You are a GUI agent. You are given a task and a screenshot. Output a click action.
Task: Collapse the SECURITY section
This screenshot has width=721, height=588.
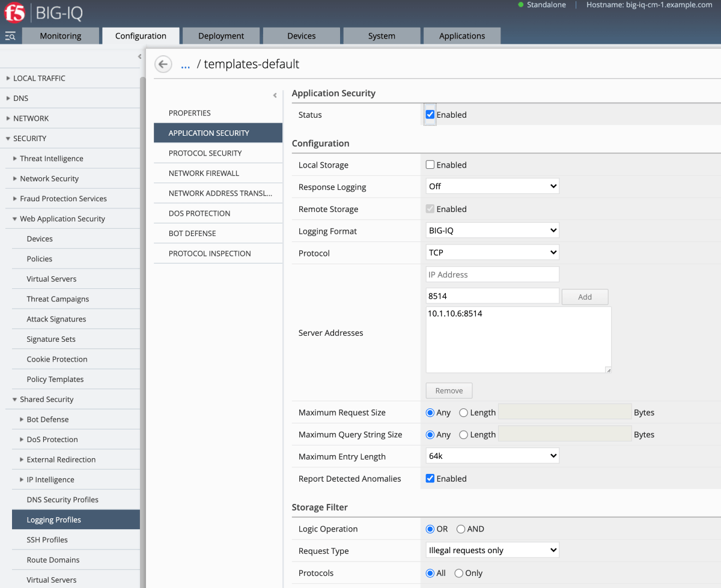[8, 138]
